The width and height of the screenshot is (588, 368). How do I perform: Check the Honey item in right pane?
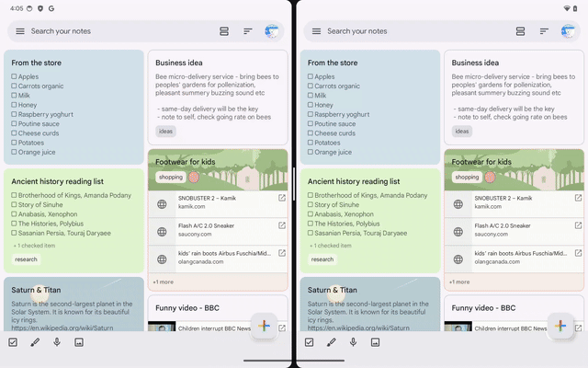311,104
